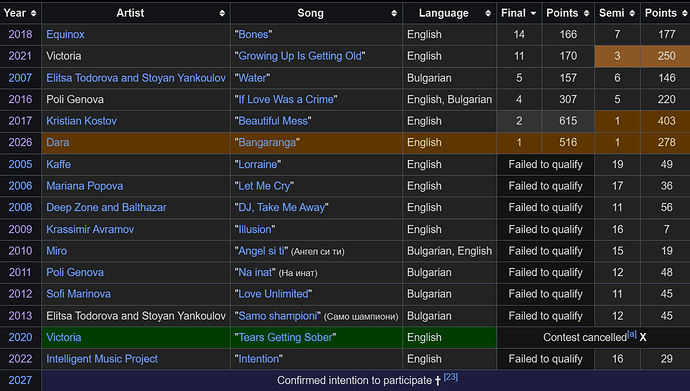Sort table by Language column arrows
Viewport: 690px width, 391px height.
click(488, 13)
